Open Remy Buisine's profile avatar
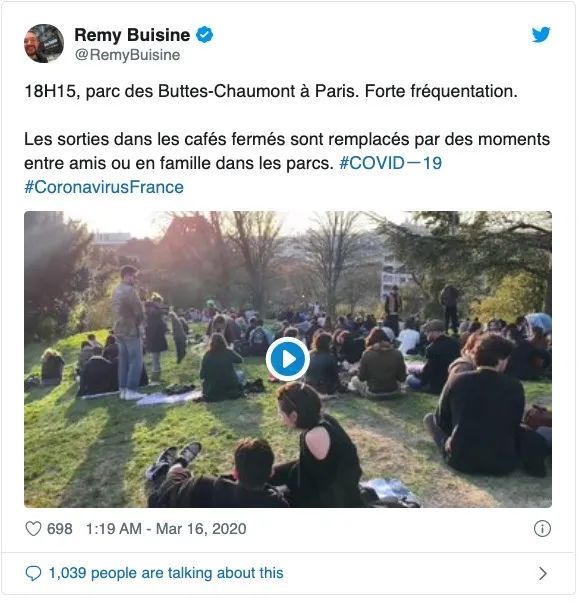This screenshot has width=583, height=607. tap(44, 44)
